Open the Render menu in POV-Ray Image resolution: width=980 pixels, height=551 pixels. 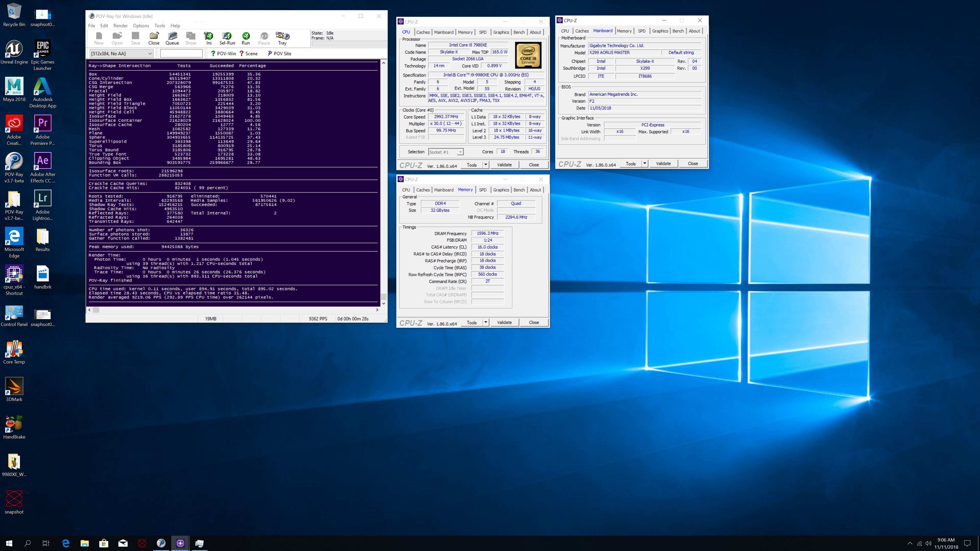(120, 26)
